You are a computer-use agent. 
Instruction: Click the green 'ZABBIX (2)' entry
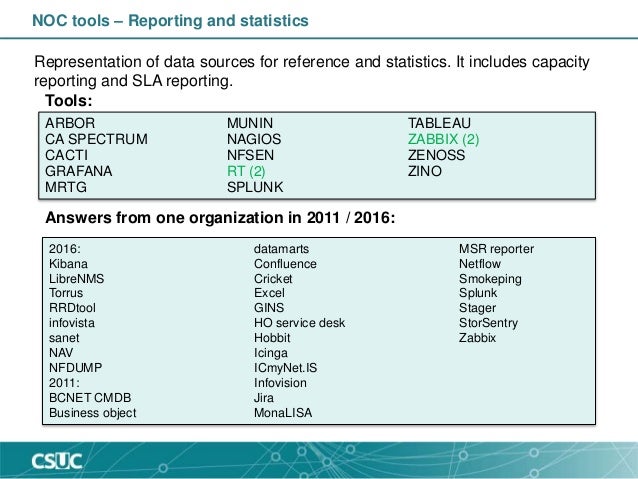point(444,139)
